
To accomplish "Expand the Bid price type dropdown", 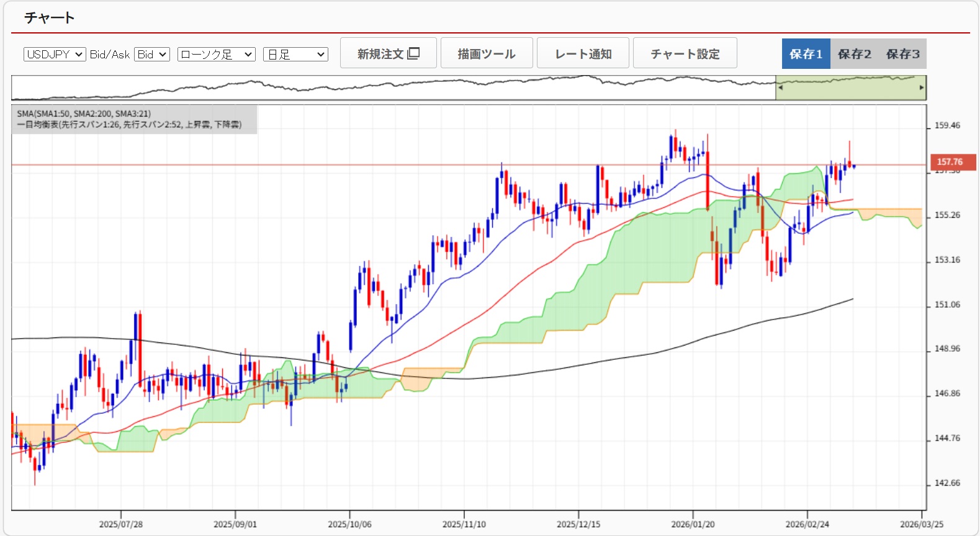I will point(152,55).
